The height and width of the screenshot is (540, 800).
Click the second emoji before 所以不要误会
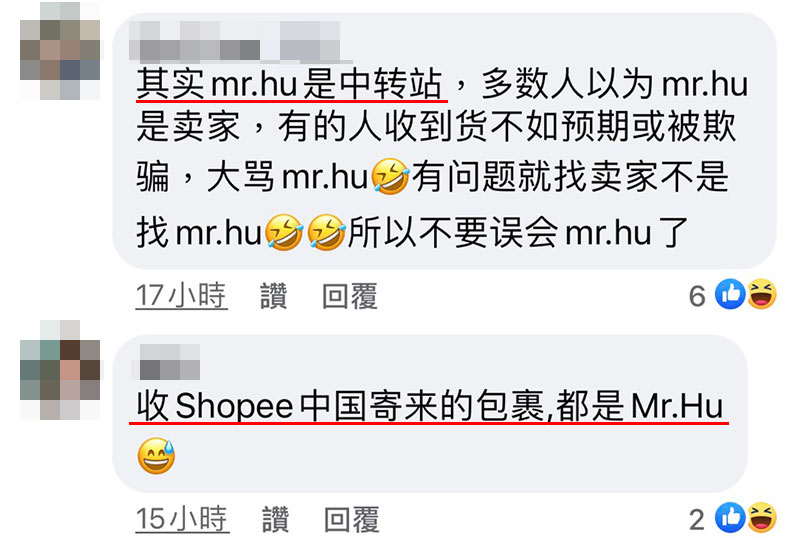coord(327,232)
